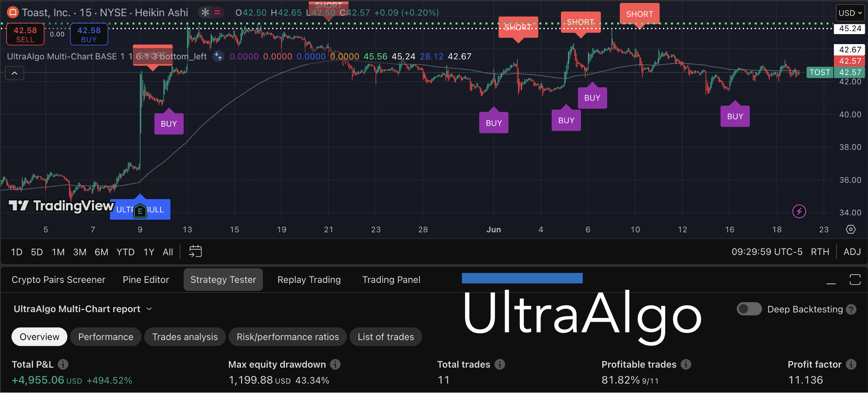This screenshot has width=868, height=393.
Task: Select the Strategy Tester tab
Action: coord(223,280)
